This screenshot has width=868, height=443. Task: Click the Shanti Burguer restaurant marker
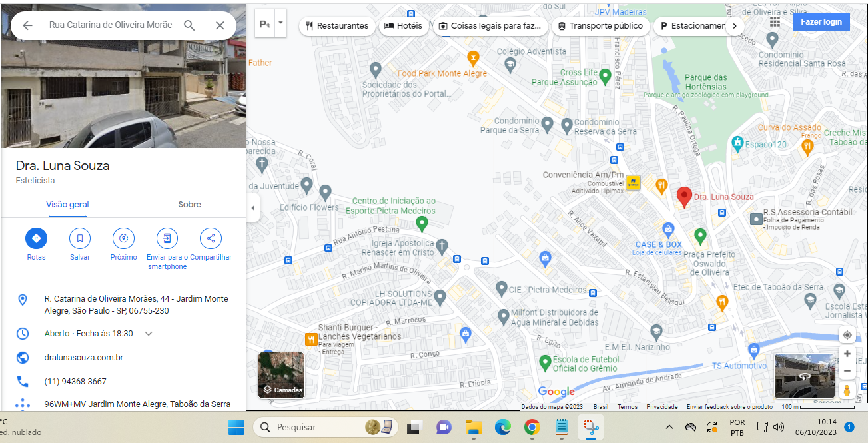pyautogui.click(x=311, y=340)
